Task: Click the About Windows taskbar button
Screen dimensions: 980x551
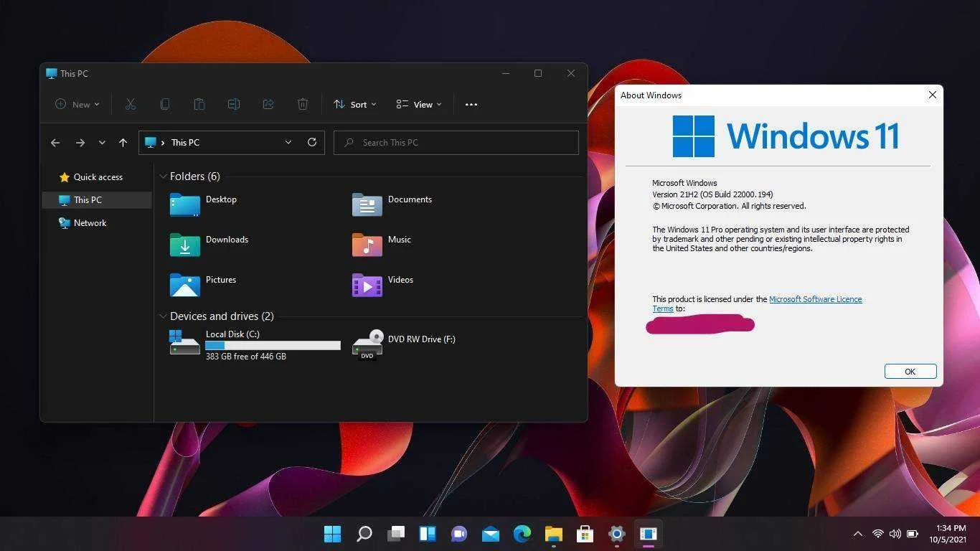Action: point(649,534)
